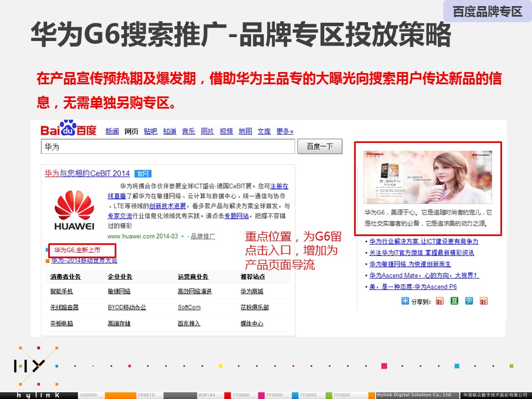The image size is (532, 399).
Task: Share via the green Douban icon
Action: pyautogui.click(x=454, y=301)
